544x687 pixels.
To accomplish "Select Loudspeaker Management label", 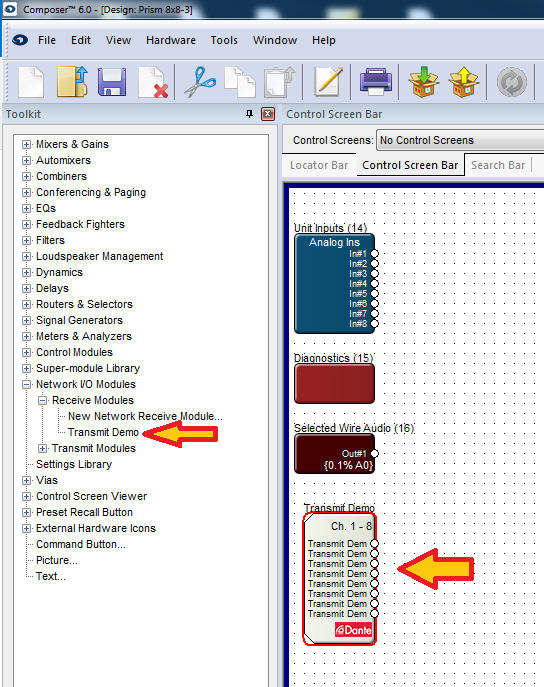I will (99, 256).
